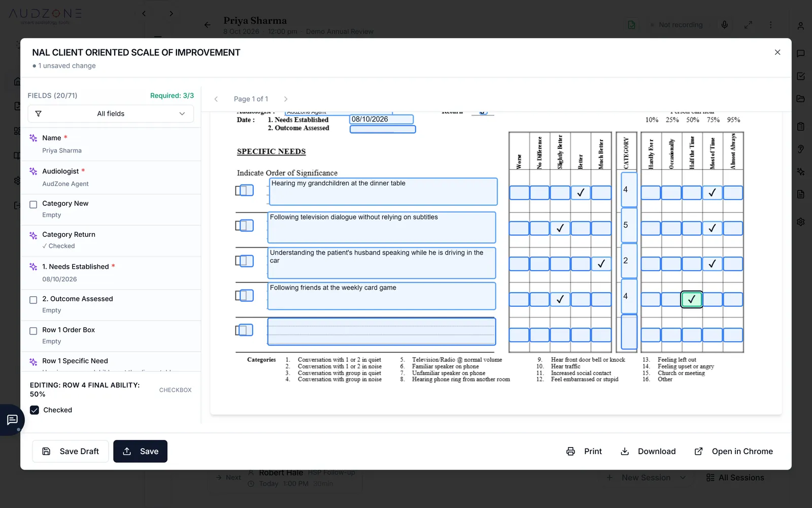
Task: Click the expand fullscreen arrows icon
Action: 748,24
